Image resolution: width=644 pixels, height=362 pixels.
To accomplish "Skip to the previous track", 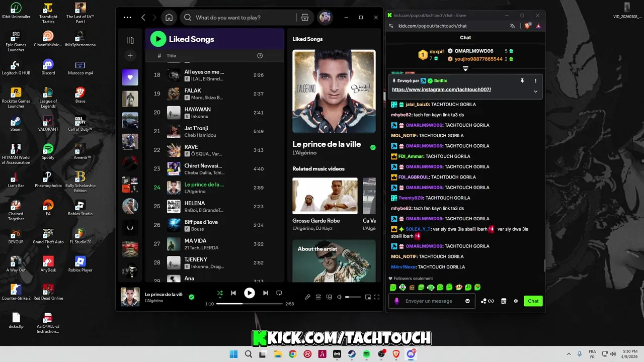I will [233, 293].
